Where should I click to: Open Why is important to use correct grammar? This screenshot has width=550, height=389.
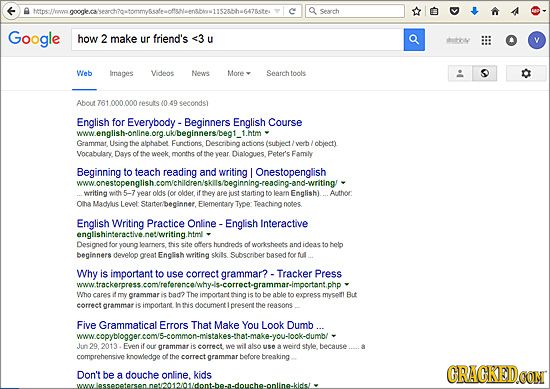coord(209,274)
